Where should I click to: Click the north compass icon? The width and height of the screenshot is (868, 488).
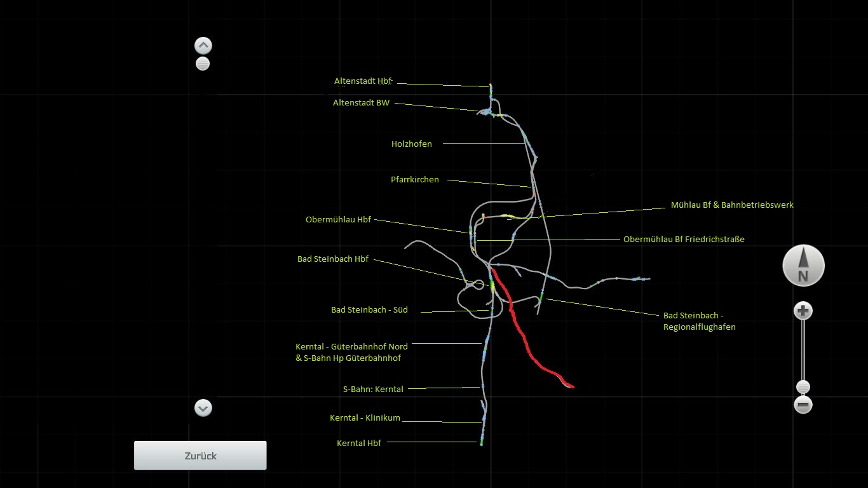click(x=803, y=266)
